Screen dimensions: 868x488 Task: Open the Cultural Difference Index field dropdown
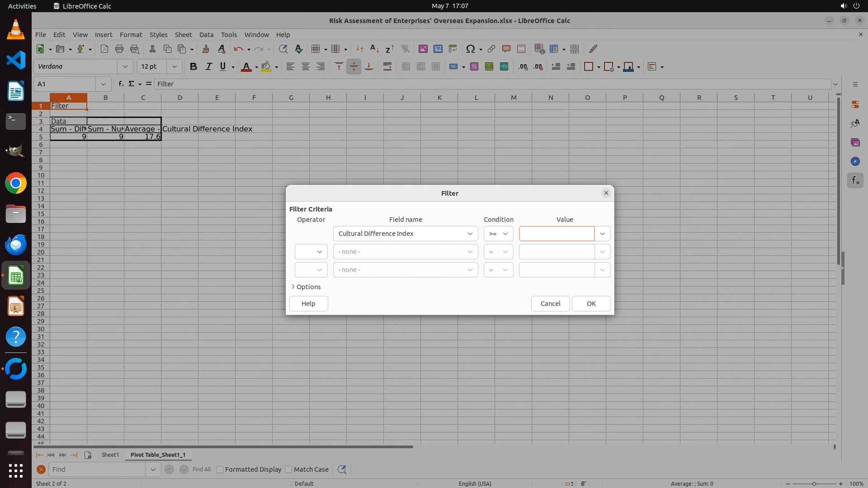[x=405, y=234]
